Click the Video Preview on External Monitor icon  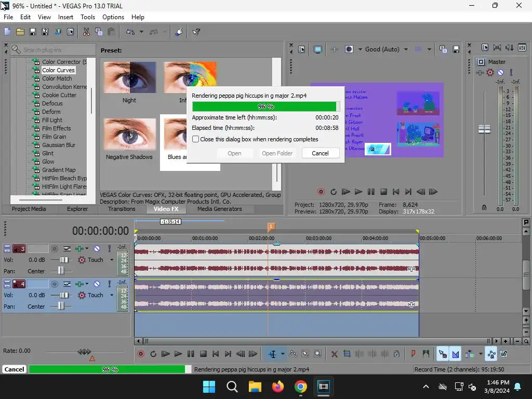point(317,49)
